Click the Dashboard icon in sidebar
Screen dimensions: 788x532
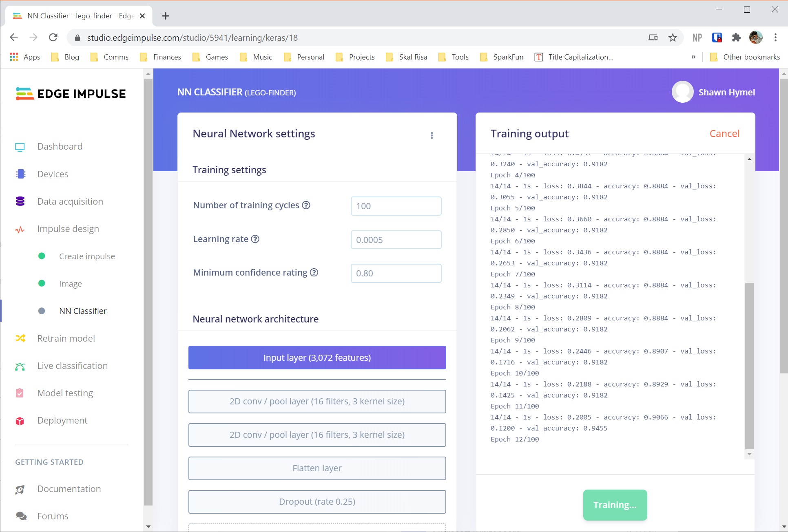20,146
